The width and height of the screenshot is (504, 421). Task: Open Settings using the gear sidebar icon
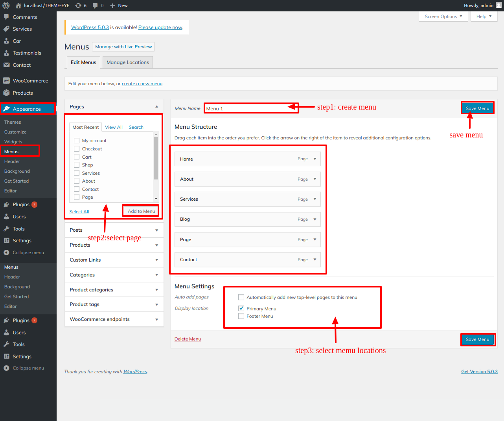click(x=6, y=240)
